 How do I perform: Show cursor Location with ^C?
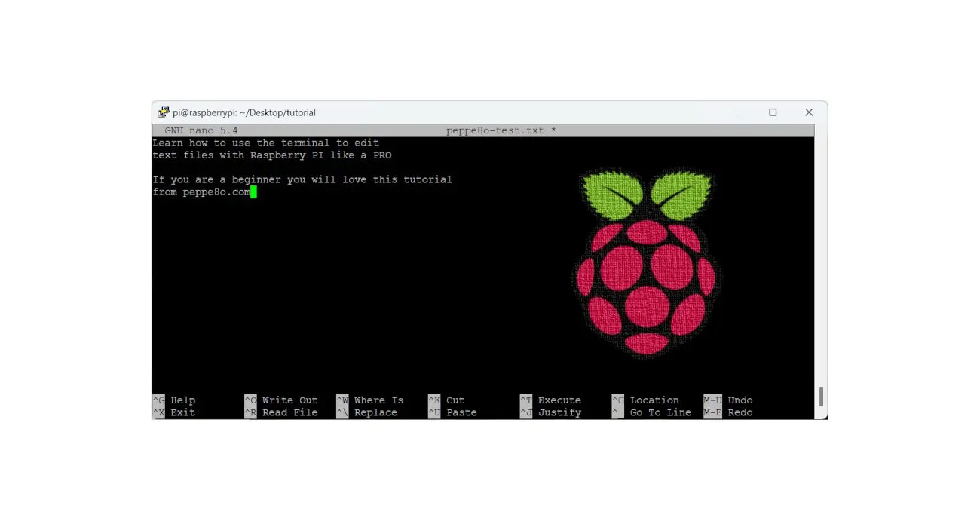pyautogui.click(x=653, y=400)
